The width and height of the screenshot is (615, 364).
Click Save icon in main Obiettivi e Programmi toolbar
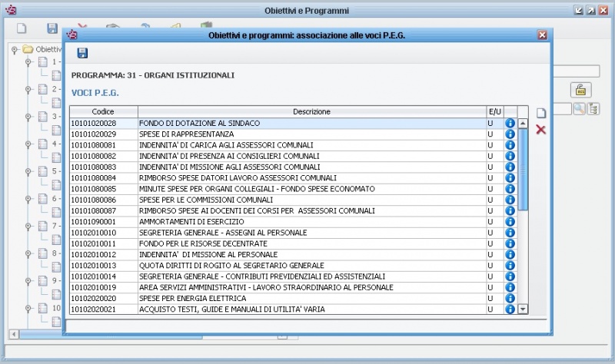point(52,28)
